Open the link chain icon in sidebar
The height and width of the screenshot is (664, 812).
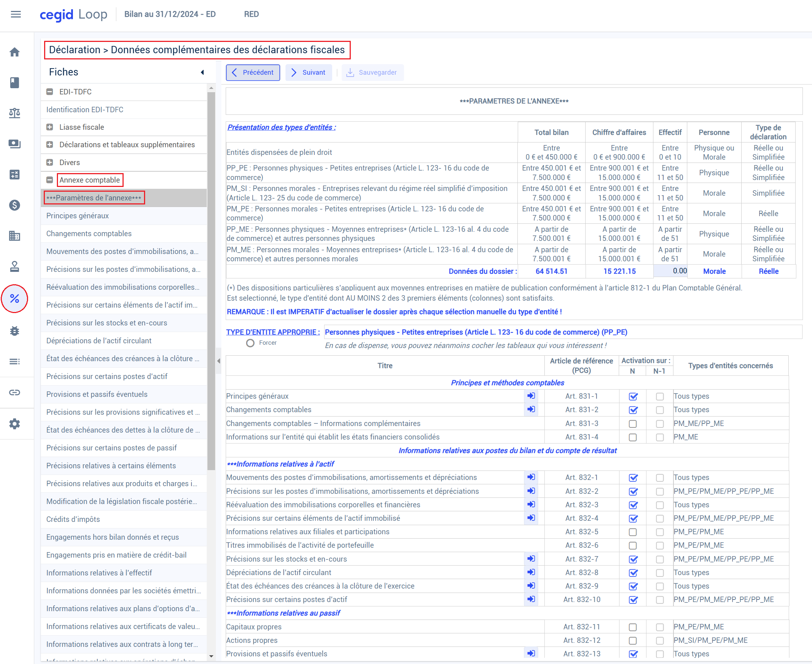pyautogui.click(x=15, y=392)
